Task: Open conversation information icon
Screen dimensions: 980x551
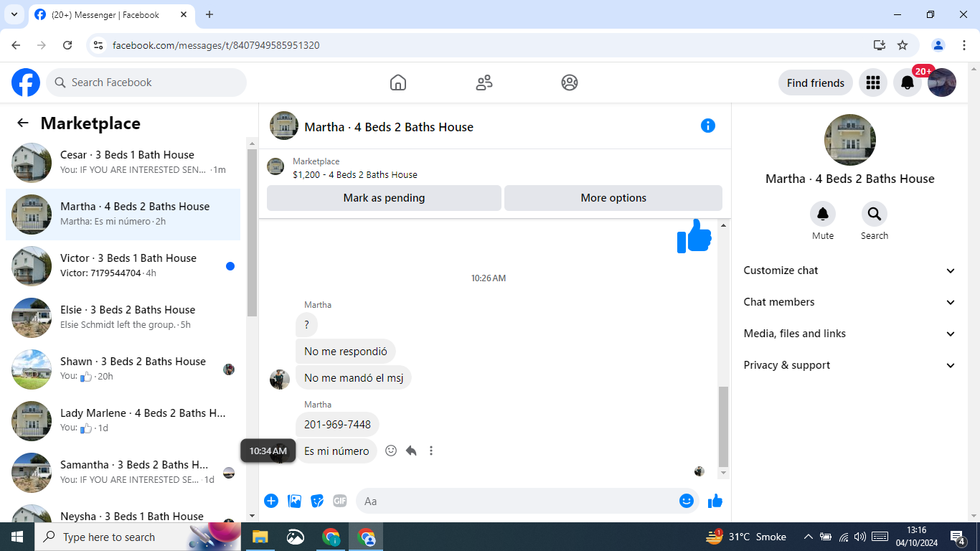Action: (x=708, y=126)
